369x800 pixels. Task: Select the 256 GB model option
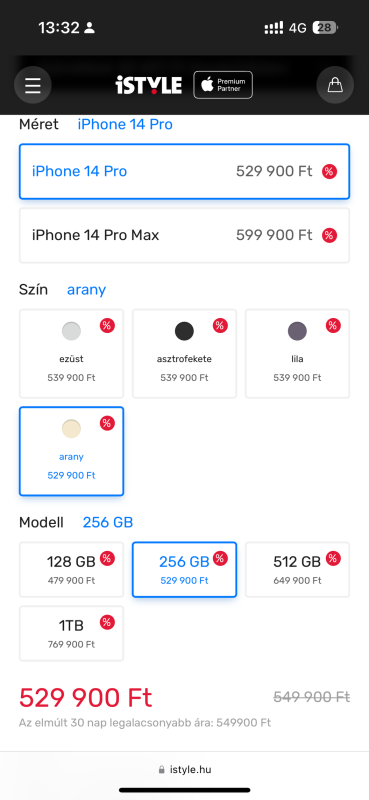point(184,569)
